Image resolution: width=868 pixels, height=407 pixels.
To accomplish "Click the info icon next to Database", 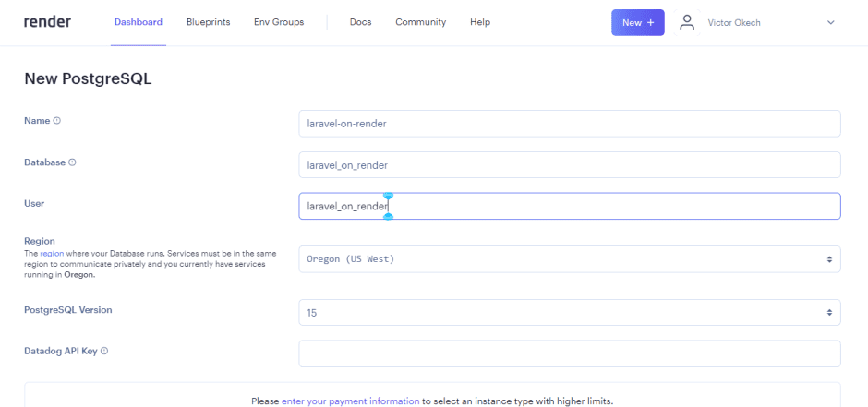I will pos(72,162).
